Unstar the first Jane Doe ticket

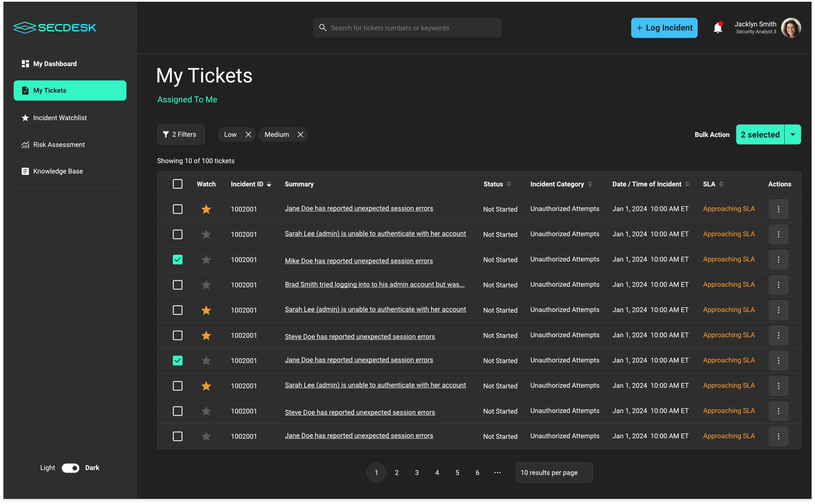pyautogui.click(x=206, y=209)
